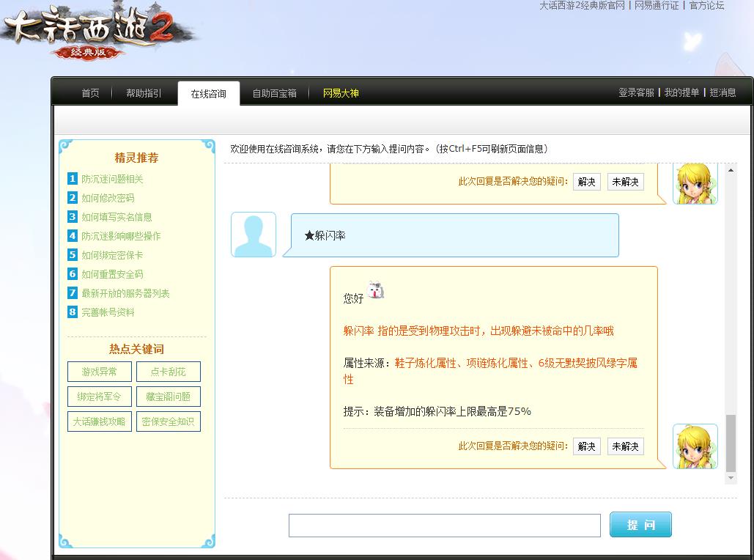Open the 网易通行证 link
This screenshot has width=754, height=560.
pos(657,5)
